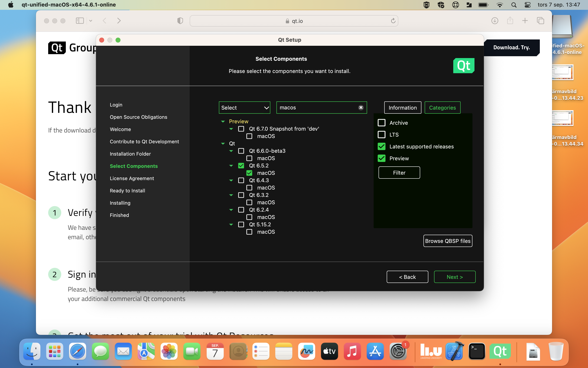Open System Settings from the Dock

click(398, 351)
